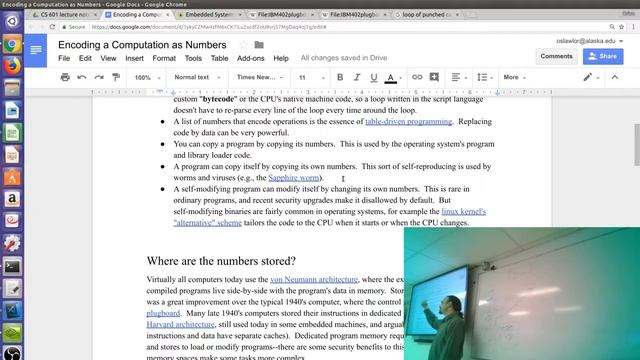Follow the table-driven programming link
Viewport: 640px width, 360px height.
(x=409, y=121)
